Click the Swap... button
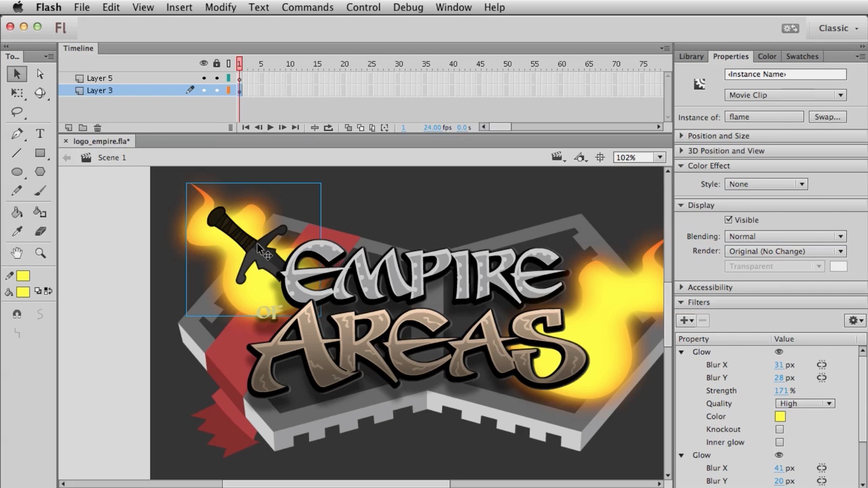 point(827,117)
